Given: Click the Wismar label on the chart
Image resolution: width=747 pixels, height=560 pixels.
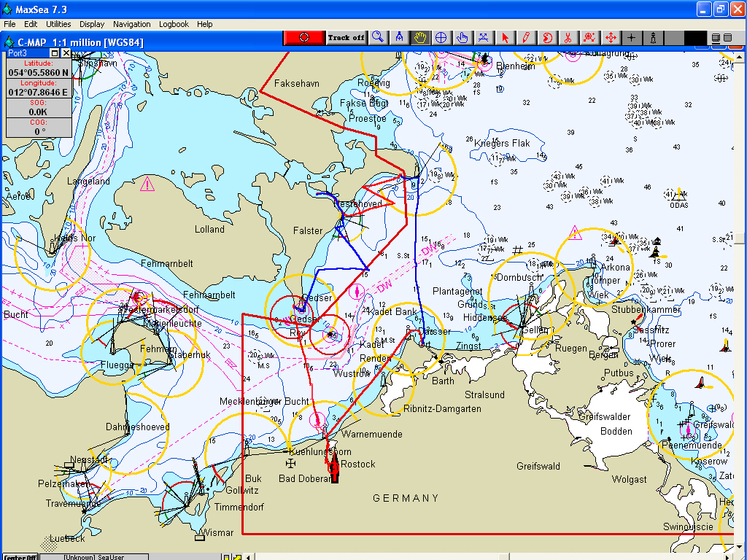Looking at the screenshot, I should [x=217, y=532].
